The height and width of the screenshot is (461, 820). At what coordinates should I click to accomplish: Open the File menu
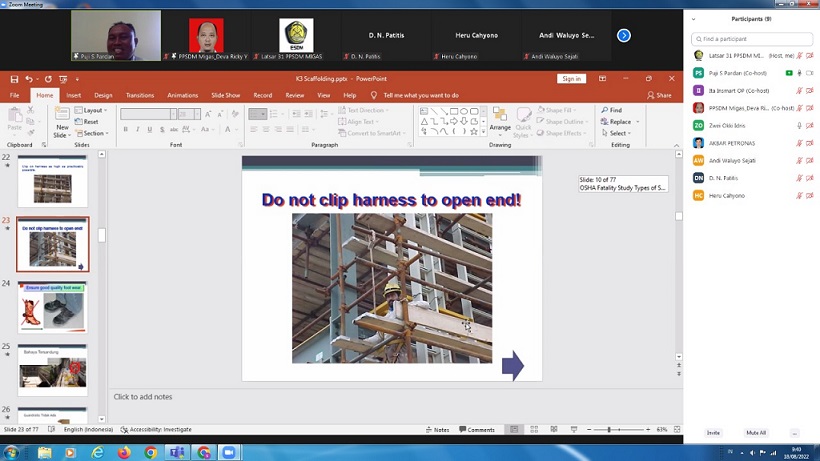[15, 95]
